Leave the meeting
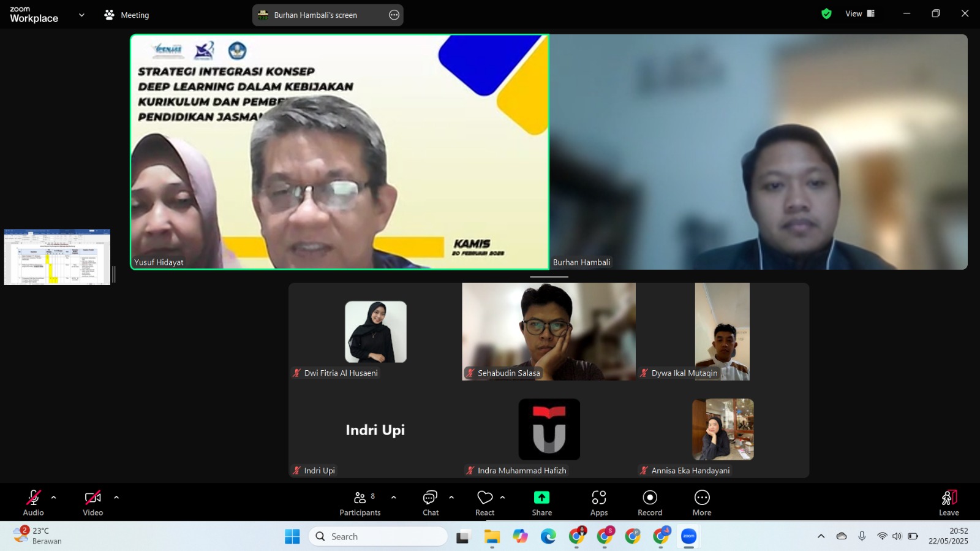 click(949, 503)
